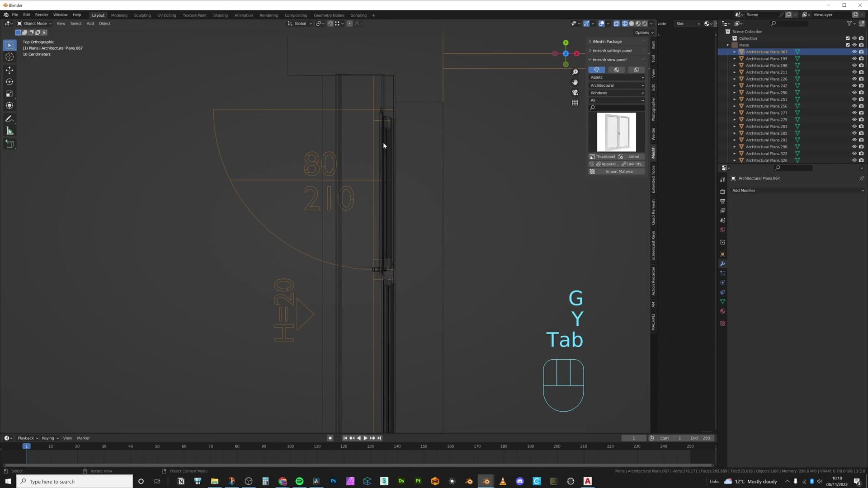The image size is (868, 488).
Task: Click the Append button
Action: coord(607,164)
